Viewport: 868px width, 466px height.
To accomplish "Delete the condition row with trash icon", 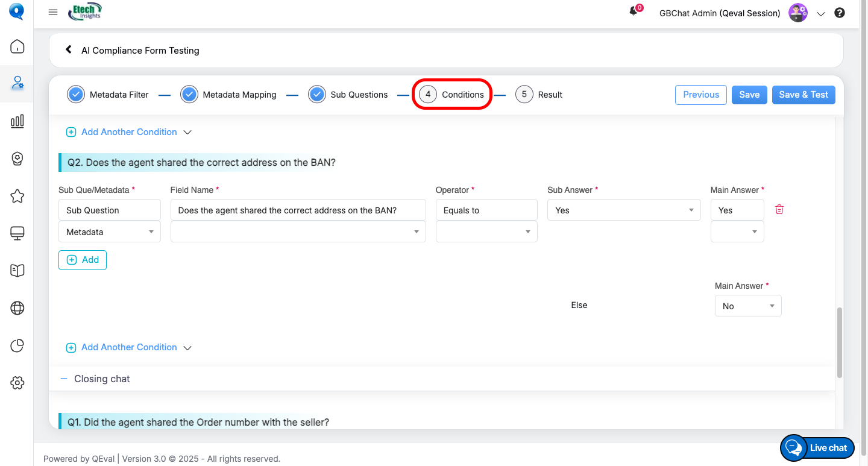I will (779, 210).
